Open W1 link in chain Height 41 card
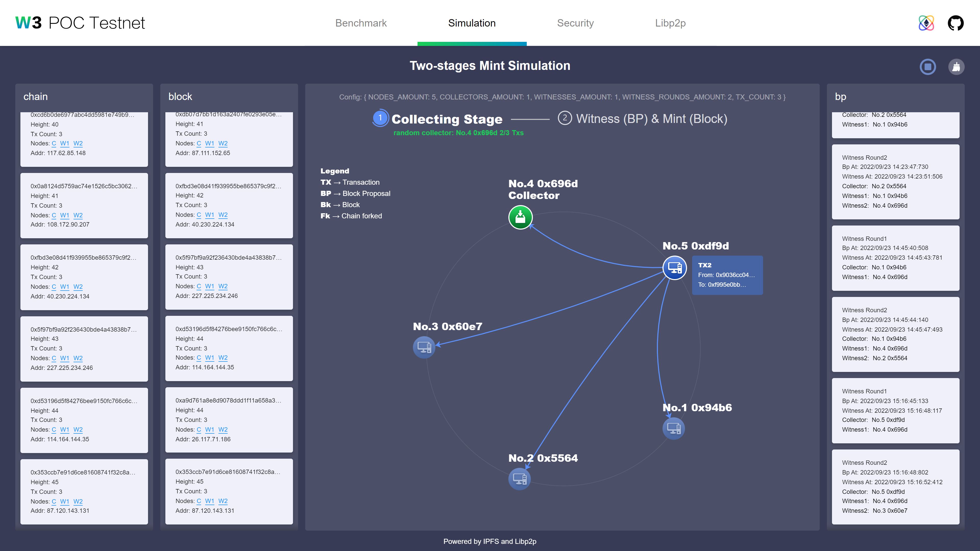This screenshot has width=980, height=551. click(x=65, y=215)
